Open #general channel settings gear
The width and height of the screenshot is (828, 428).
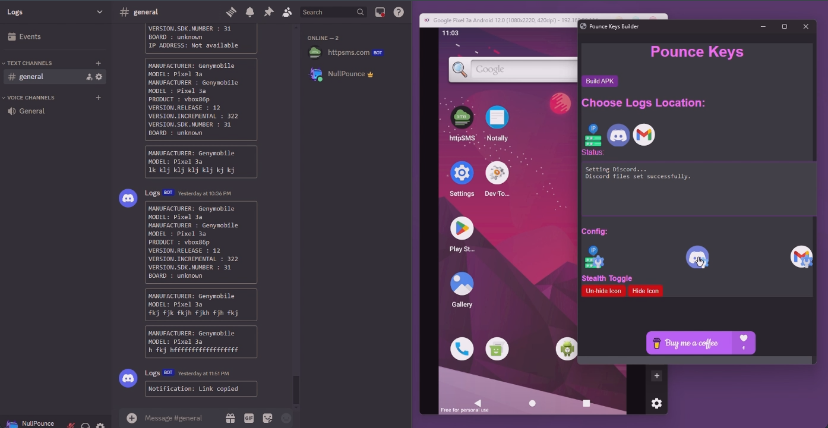98,77
